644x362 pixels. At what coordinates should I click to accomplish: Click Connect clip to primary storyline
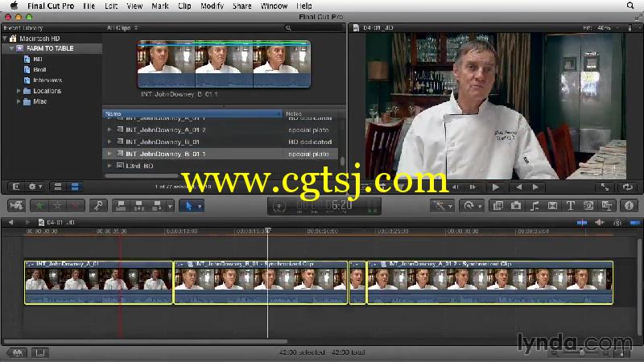pos(121,206)
